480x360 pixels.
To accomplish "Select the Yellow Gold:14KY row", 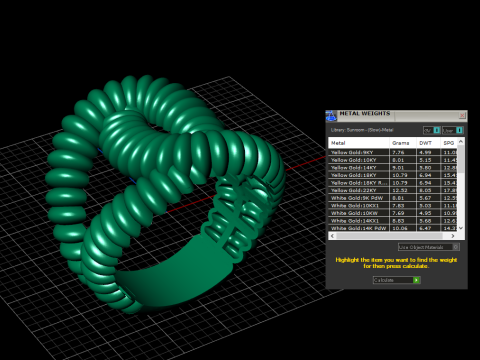I will [393, 168].
